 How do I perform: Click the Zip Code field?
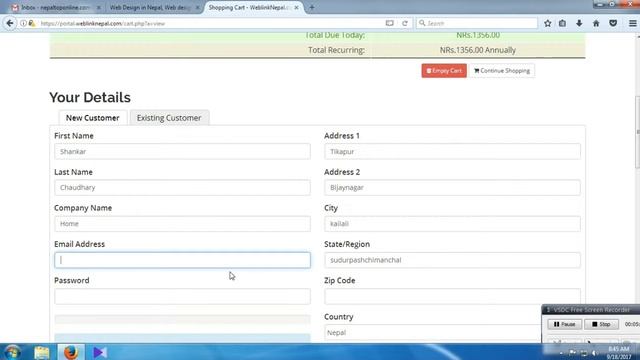[452, 296]
